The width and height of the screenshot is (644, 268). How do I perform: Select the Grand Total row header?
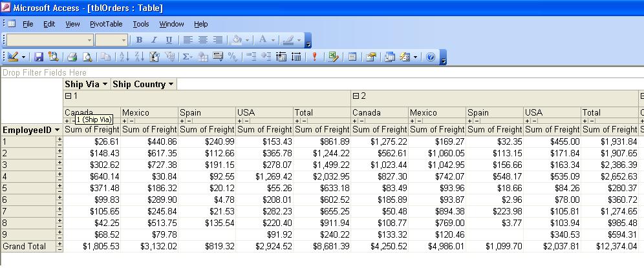[28, 246]
